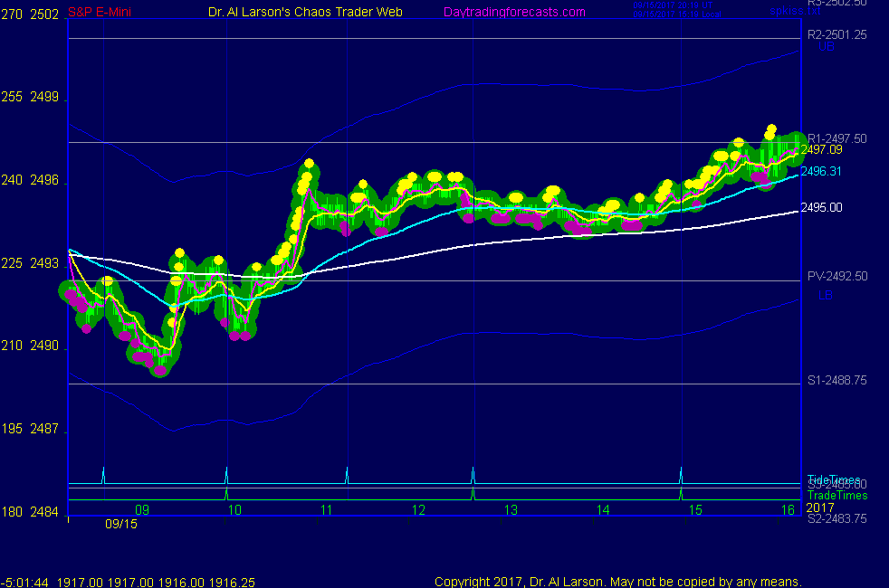The width and height of the screenshot is (889, 588).
Task: Click the red 'S&P E-Mini' chart title
Action: click(x=100, y=12)
